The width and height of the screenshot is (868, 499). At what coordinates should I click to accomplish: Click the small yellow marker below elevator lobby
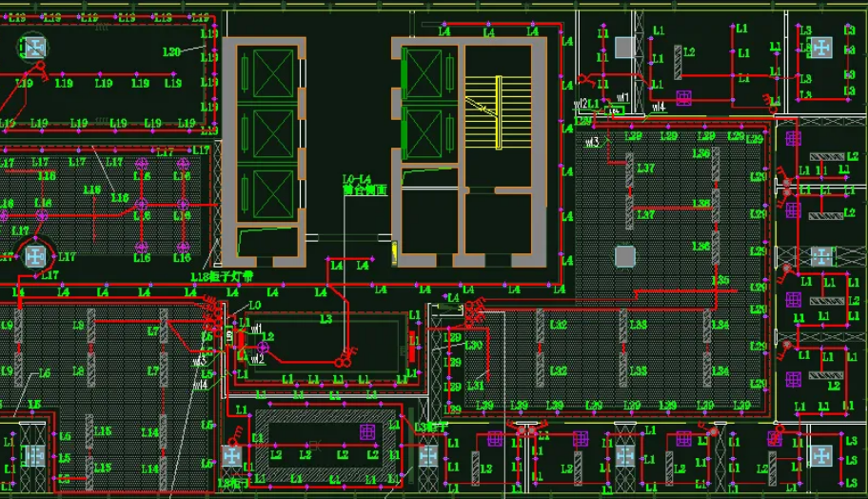point(395,251)
